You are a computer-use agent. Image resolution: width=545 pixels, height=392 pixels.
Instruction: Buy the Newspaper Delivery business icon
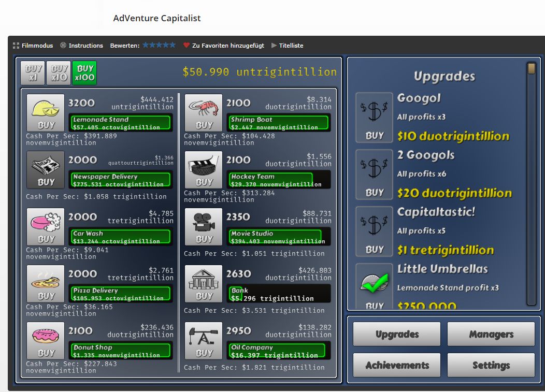pos(46,169)
